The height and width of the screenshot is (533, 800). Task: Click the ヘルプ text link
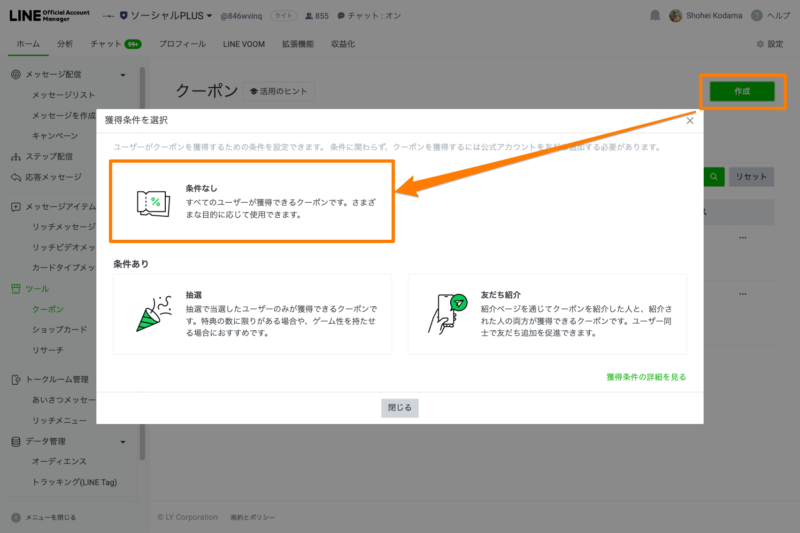[779, 16]
